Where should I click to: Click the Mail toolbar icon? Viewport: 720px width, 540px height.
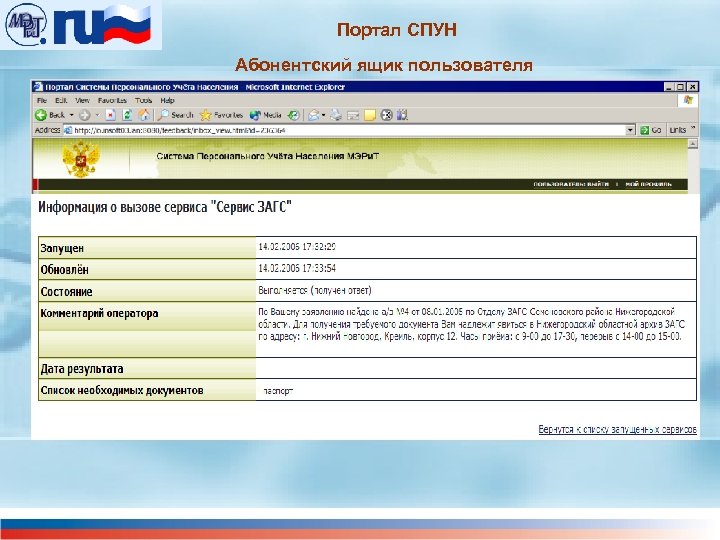point(314,115)
